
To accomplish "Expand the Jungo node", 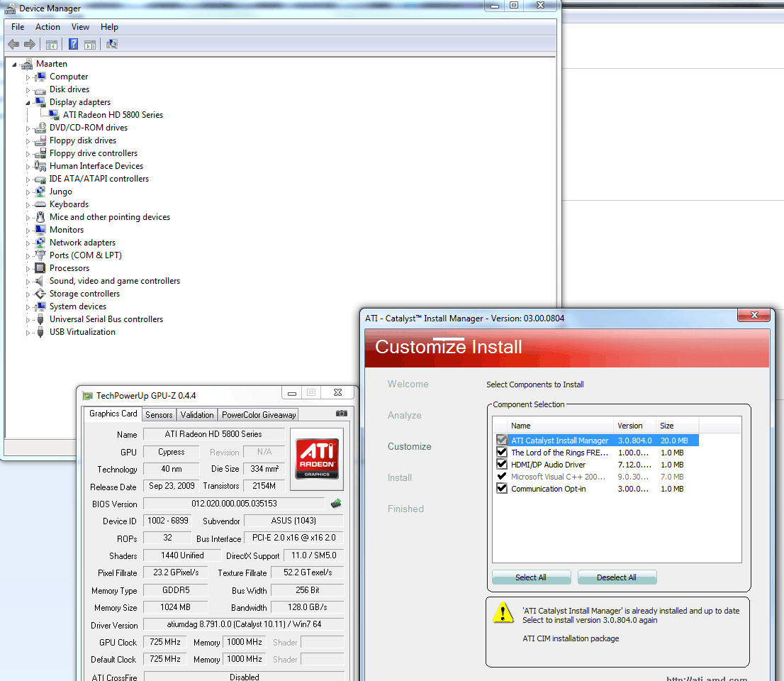I will click(x=28, y=192).
